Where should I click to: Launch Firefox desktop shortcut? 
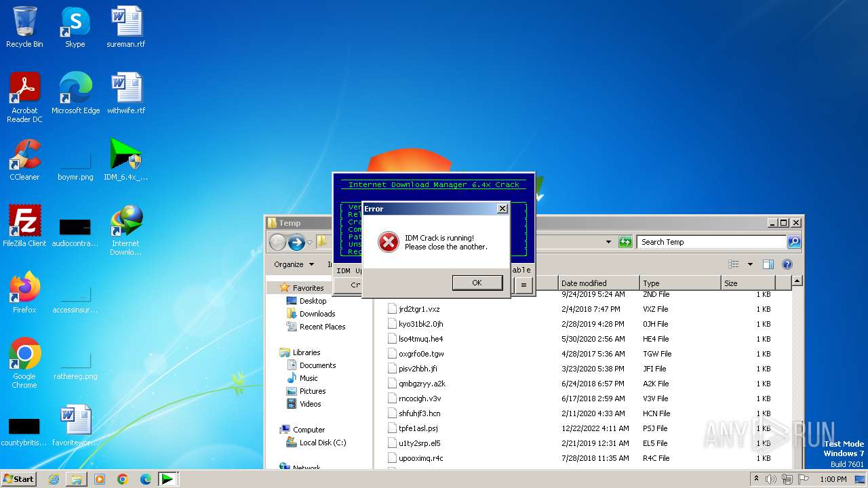pos(24,293)
